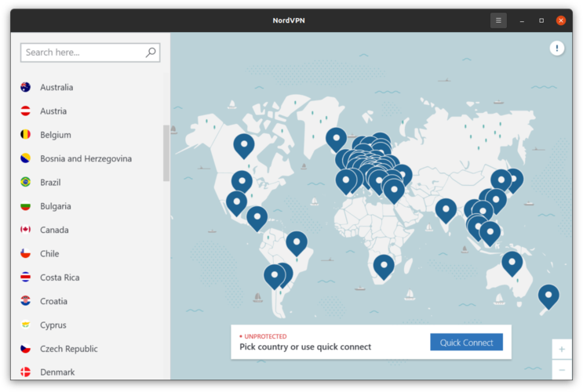The image size is (583, 392).
Task: Select the map pin over South Africa
Action: click(x=384, y=266)
